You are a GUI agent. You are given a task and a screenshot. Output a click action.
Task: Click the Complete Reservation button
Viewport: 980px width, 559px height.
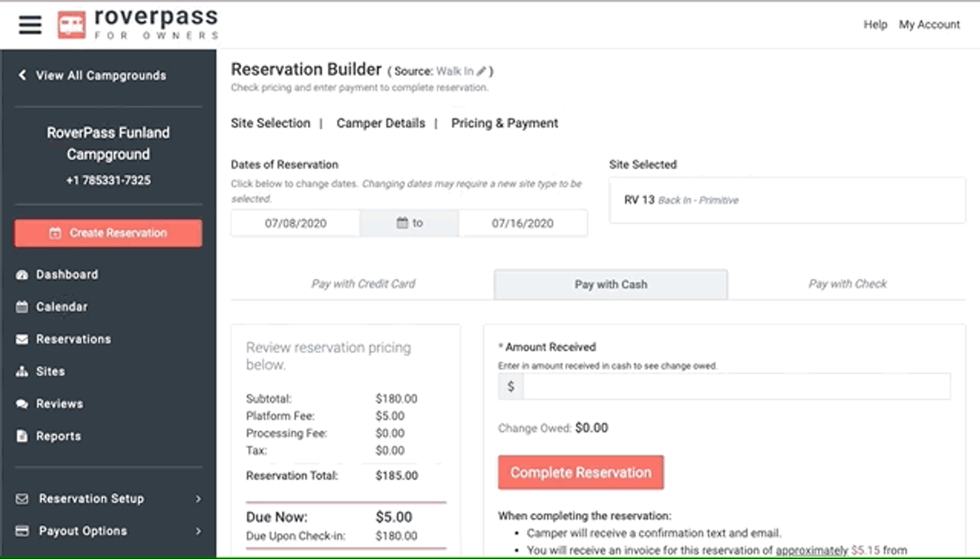click(581, 472)
